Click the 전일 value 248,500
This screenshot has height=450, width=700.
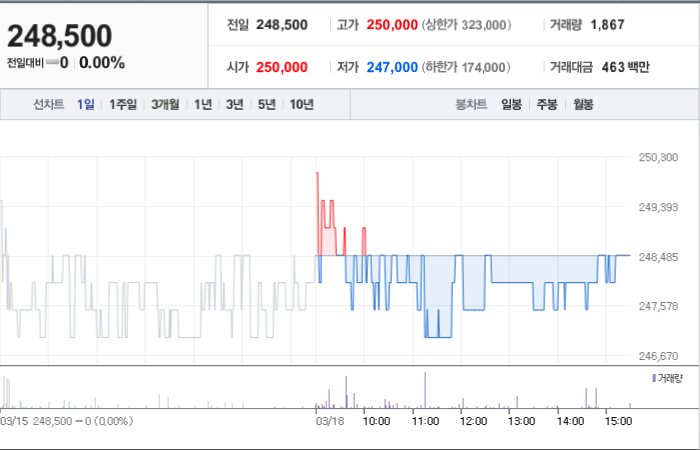[x=282, y=25]
